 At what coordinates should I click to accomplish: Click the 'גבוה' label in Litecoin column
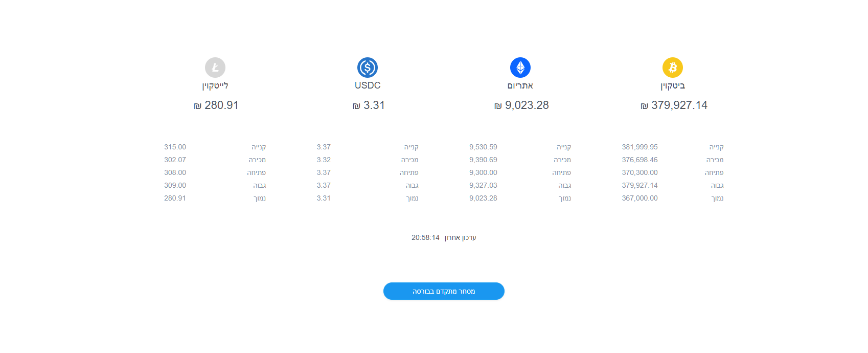coord(259,185)
